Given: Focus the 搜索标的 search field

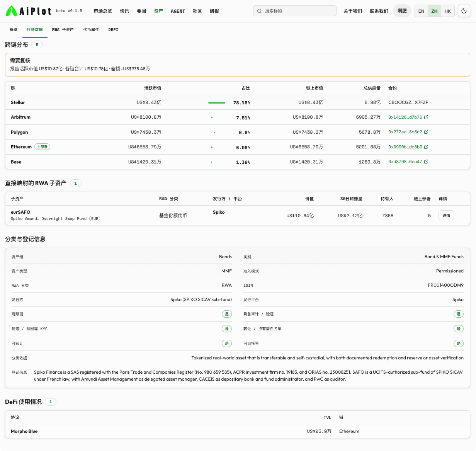Looking at the screenshot, I should click(x=295, y=11).
